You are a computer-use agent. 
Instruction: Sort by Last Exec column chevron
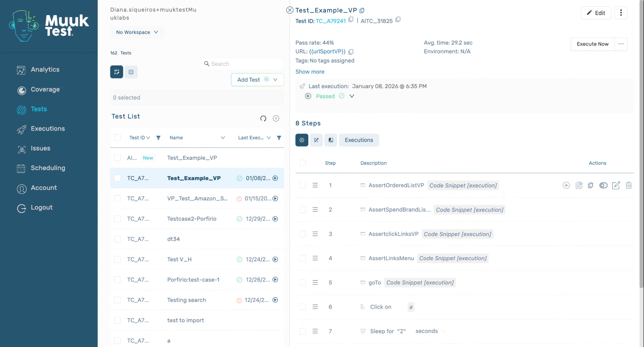pos(269,138)
